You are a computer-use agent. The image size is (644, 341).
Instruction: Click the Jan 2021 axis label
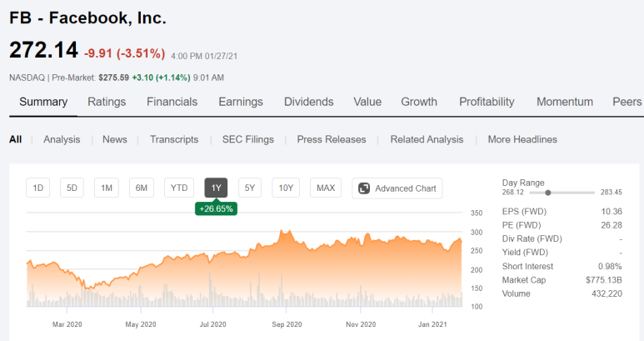click(x=432, y=324)
